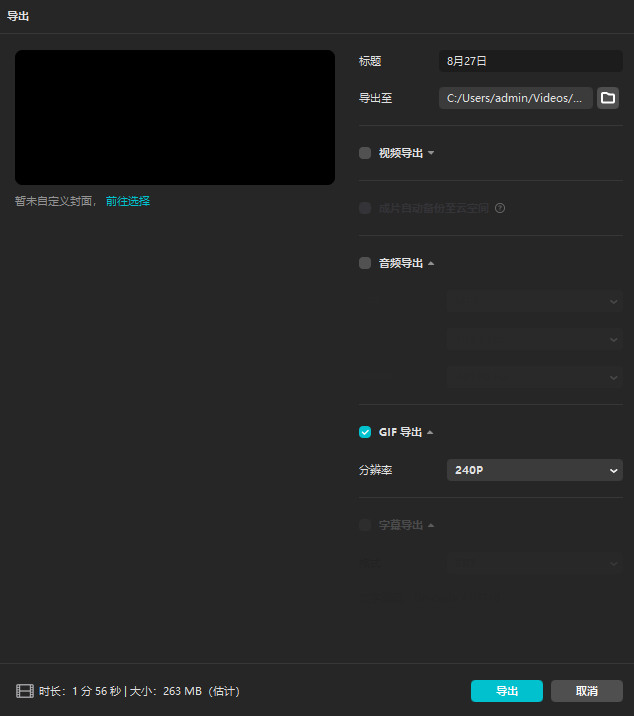Collapse the GIF 导出 section arrow

[430, 432]
